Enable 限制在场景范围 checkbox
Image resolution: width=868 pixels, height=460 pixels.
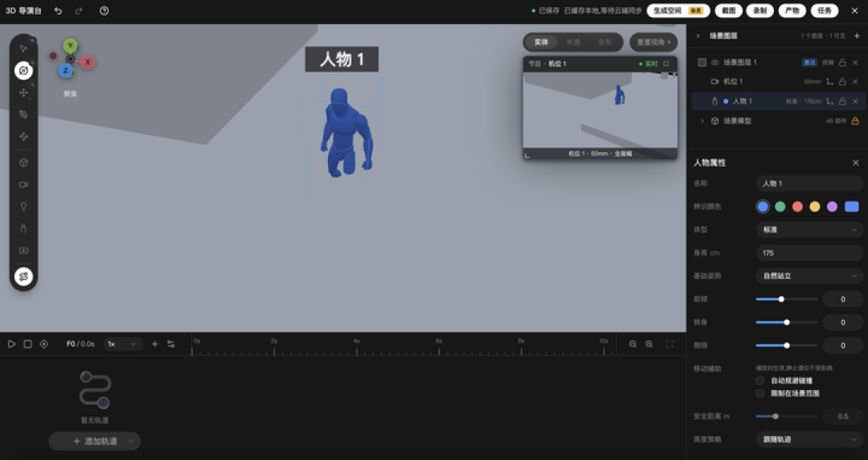click(760, 393)
